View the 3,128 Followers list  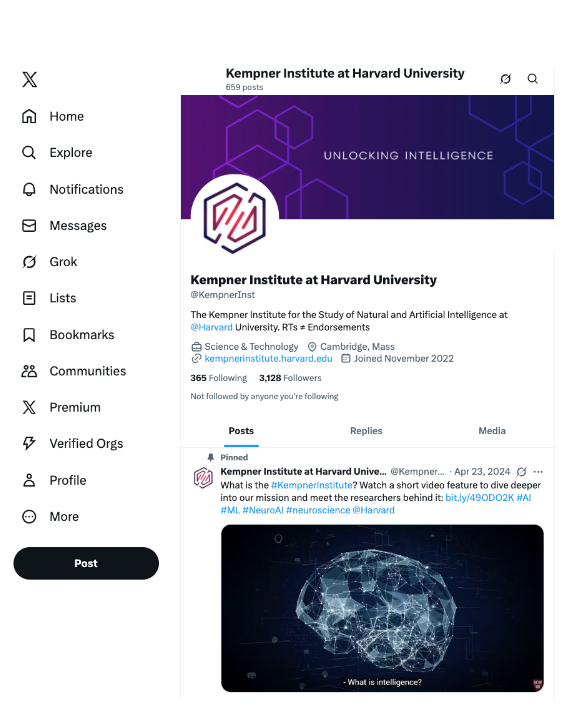click(290, 378)
